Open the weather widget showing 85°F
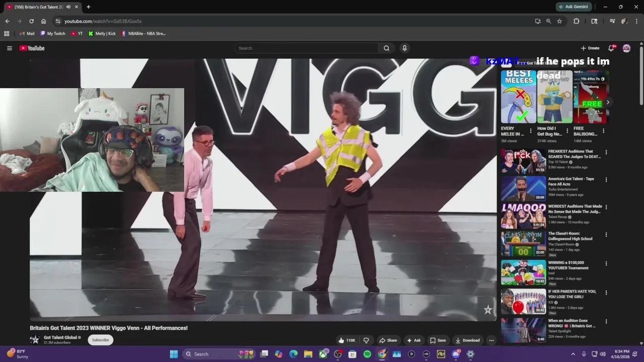The width and height of the screenshot is (644, 362). (18, 354)
